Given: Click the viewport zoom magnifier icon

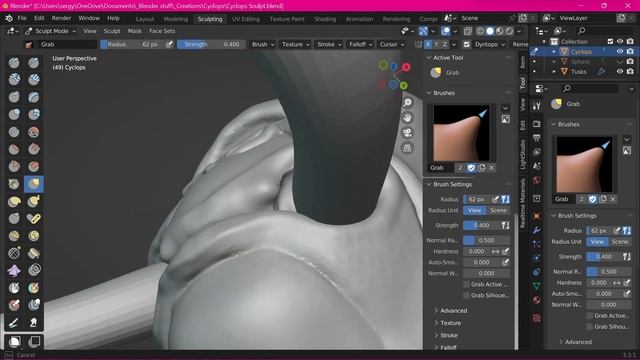Looking at the screenshot, I should point(407,102).
